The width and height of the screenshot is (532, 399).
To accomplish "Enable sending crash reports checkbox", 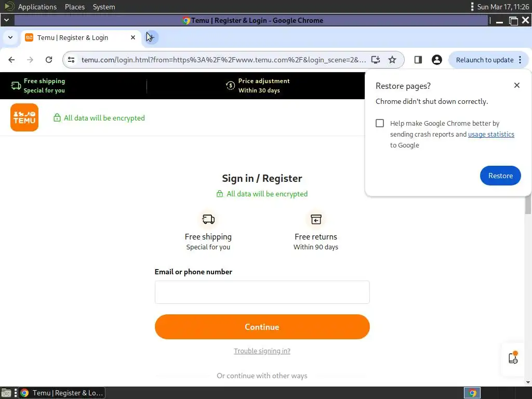I will (380, 123).
